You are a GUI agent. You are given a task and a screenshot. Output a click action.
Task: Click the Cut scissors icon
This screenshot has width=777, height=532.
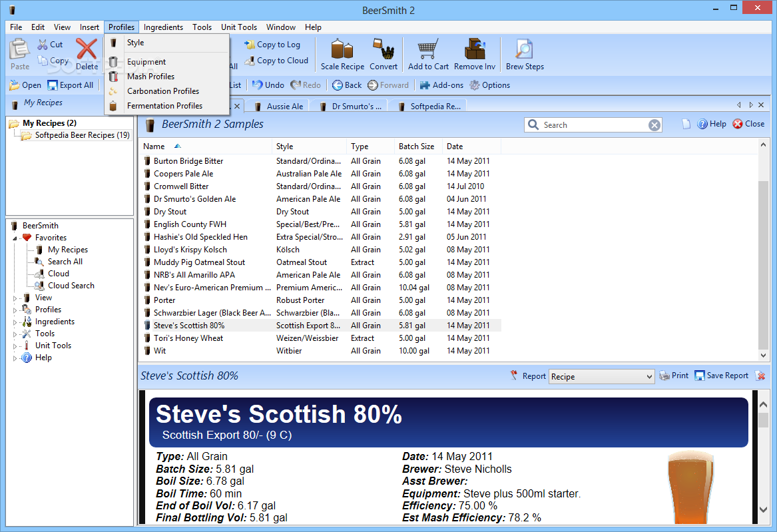coord(43,45)
